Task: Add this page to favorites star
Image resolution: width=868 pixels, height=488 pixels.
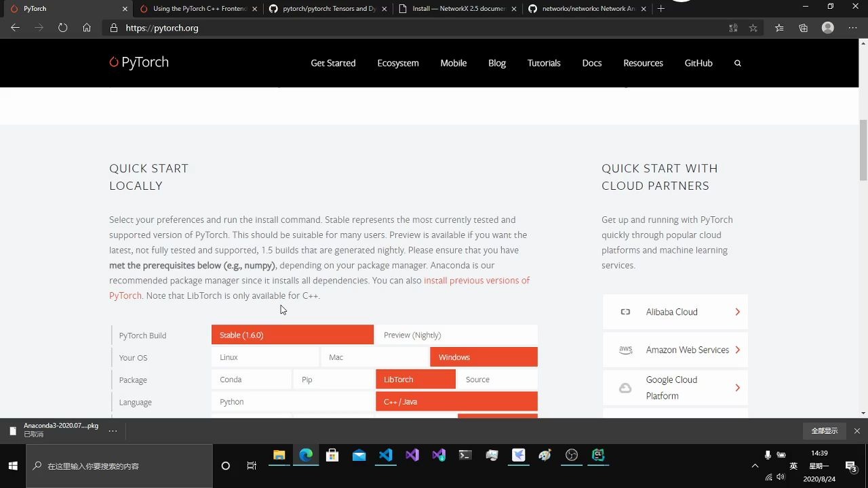Action: (x=753, y=28)
